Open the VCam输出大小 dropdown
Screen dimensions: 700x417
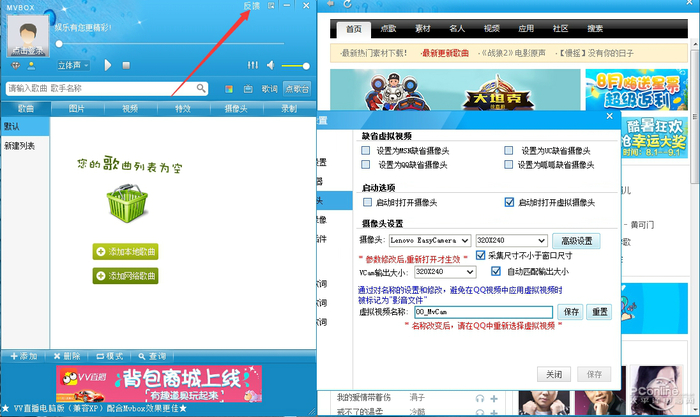(445, 271)
